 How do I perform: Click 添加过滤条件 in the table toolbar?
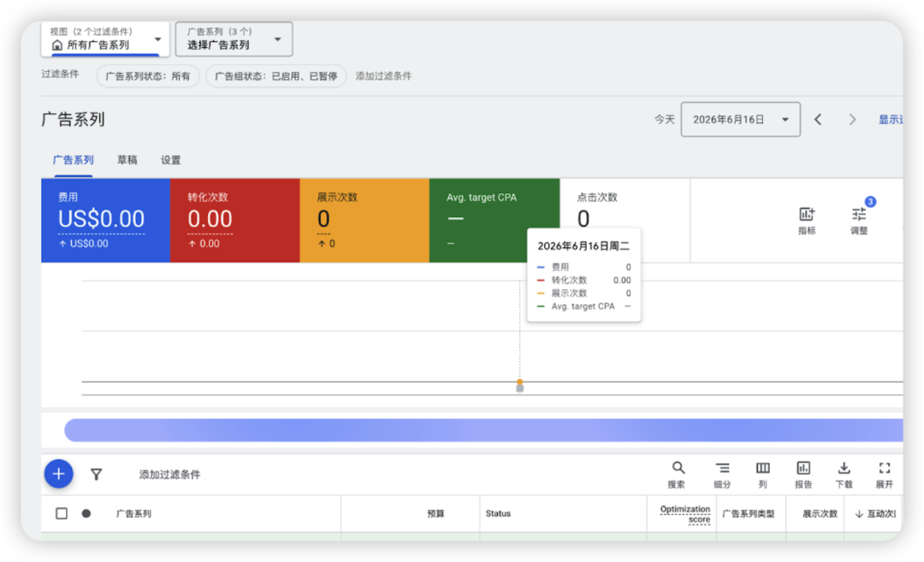[169, 475]
